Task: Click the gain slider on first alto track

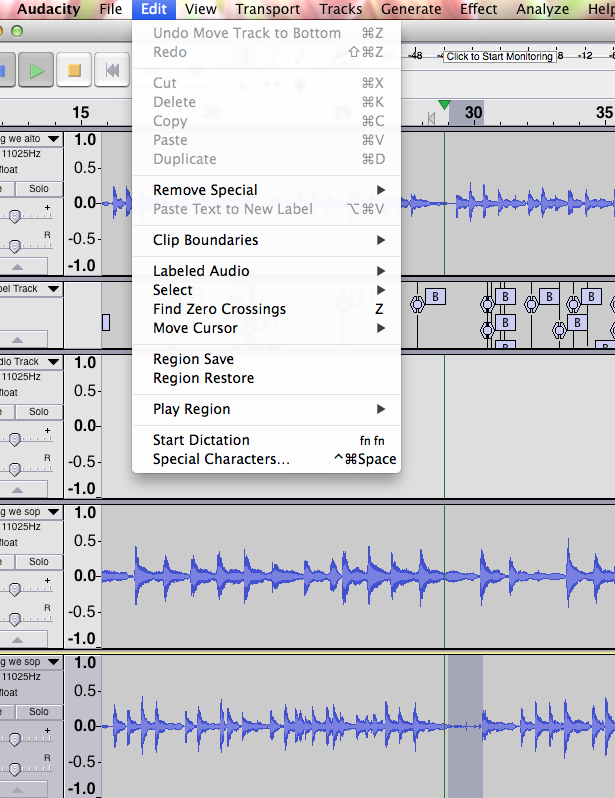Action: click(x=15, y=216)
